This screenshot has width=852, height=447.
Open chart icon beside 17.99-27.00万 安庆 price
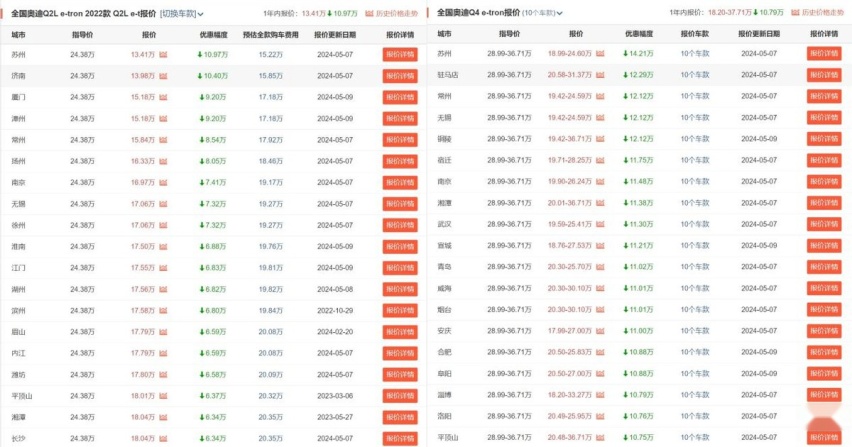click(x=600, y=331)
